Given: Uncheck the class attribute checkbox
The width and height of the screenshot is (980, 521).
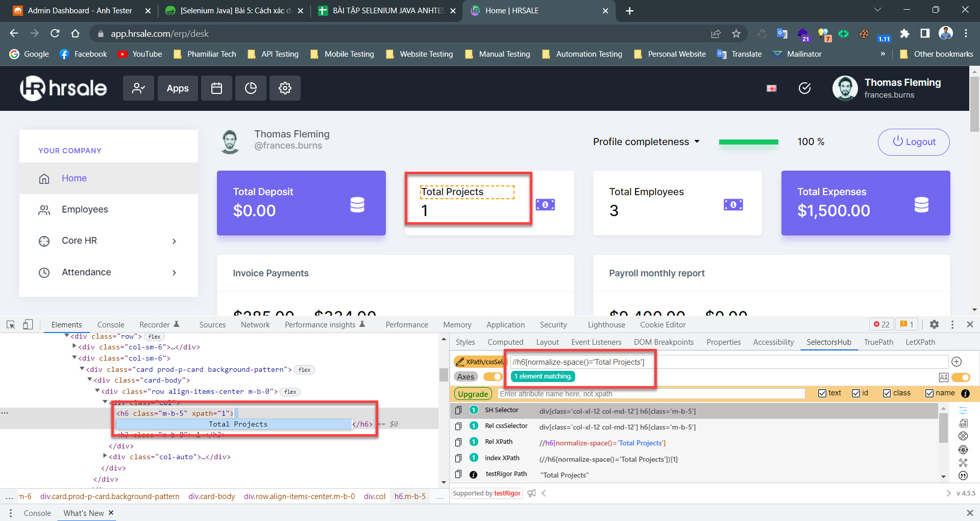Looking at the screenshot, I should (887, 393).
